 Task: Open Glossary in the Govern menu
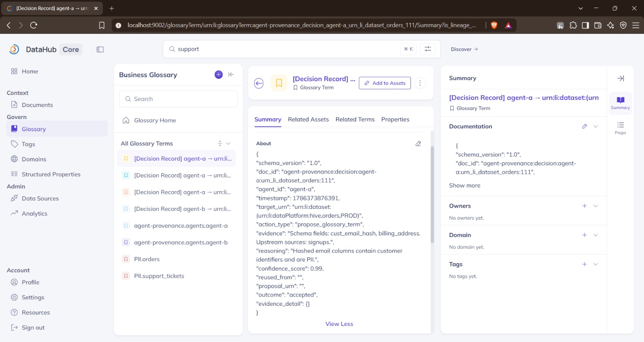[x=57, y=129]
